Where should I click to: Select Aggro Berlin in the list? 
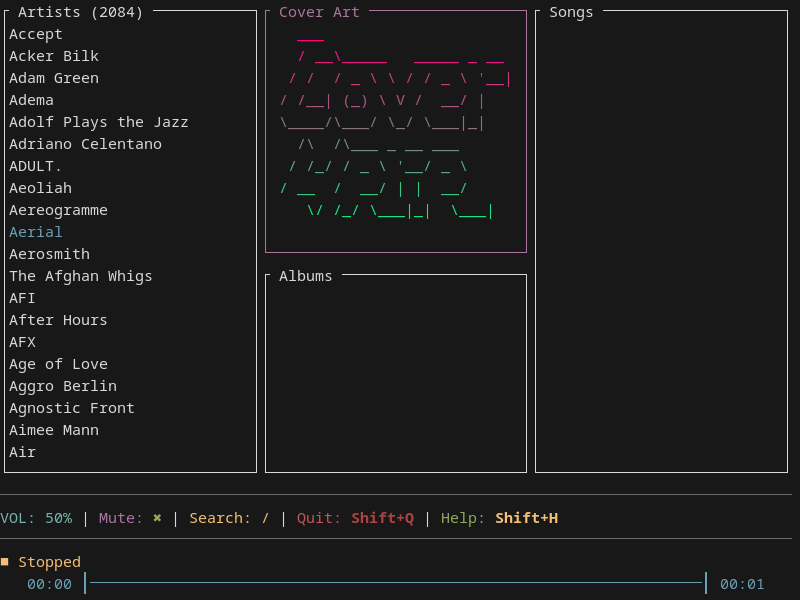click(63, 386)
